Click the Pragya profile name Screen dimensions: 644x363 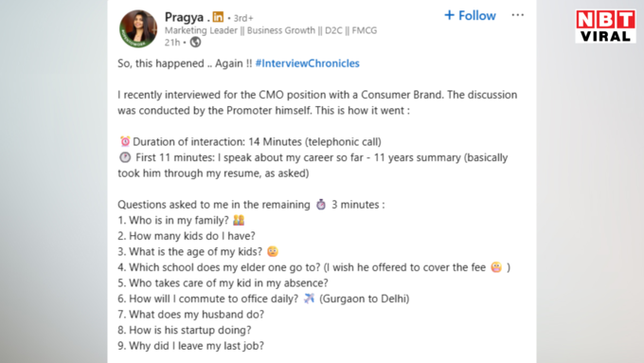tap(184, 17)
